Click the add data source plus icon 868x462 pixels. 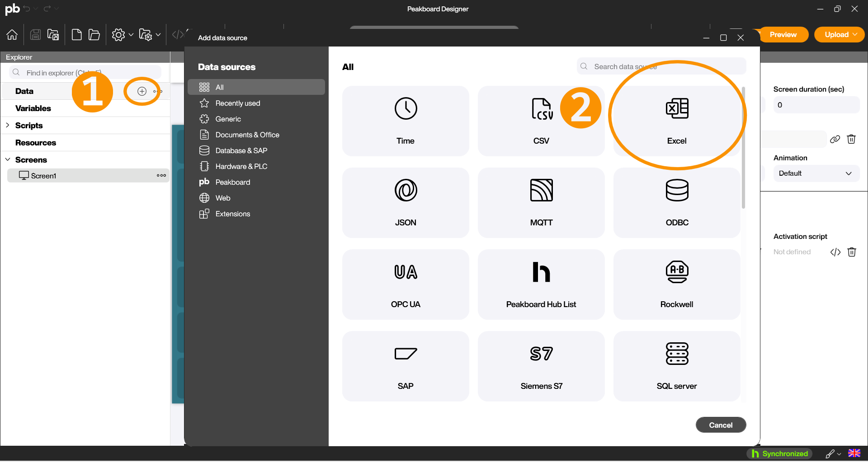coord(142,91)
